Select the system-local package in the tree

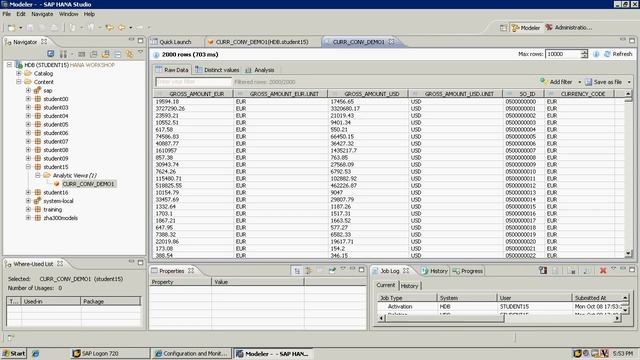[58, 201]
